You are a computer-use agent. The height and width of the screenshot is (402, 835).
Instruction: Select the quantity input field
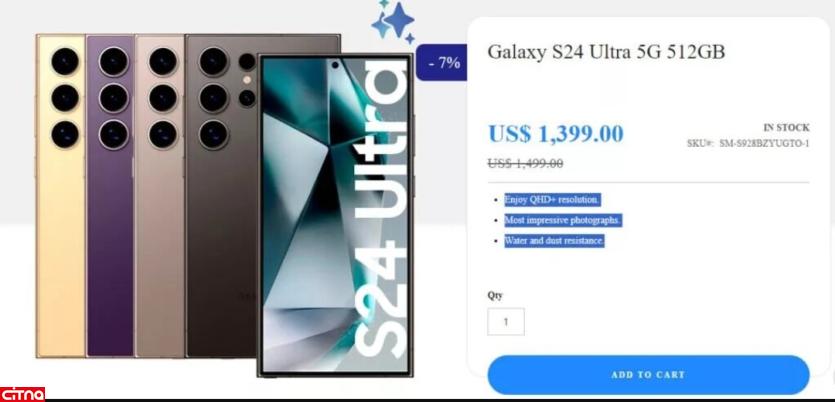coord(506,322)
